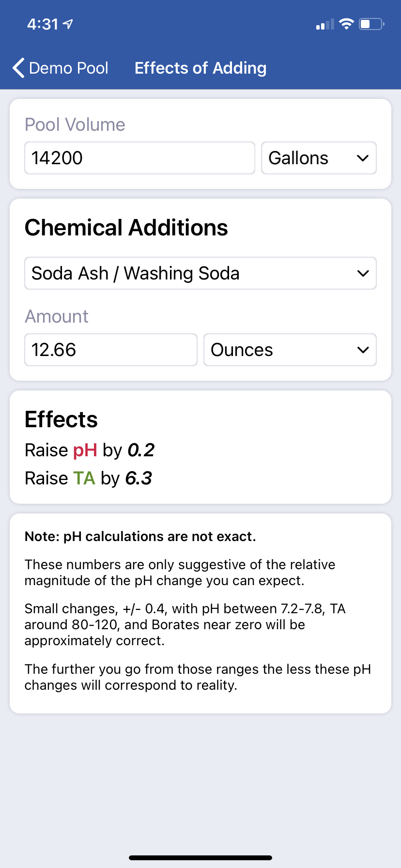Screen dimensions: 401x868
Task: Tap the pH calculations not exact note
Action: tap(140, 537)
